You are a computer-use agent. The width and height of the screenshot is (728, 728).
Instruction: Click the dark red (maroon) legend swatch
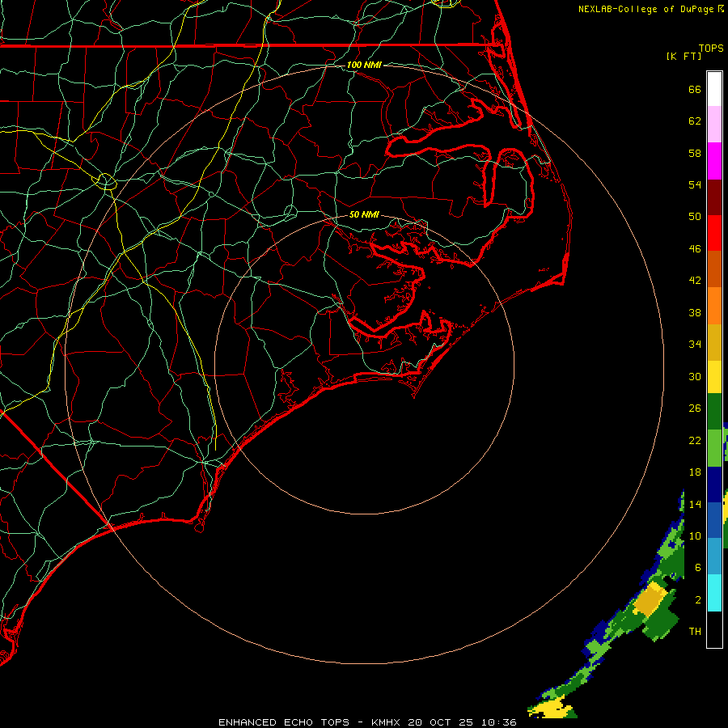(714, 197)
